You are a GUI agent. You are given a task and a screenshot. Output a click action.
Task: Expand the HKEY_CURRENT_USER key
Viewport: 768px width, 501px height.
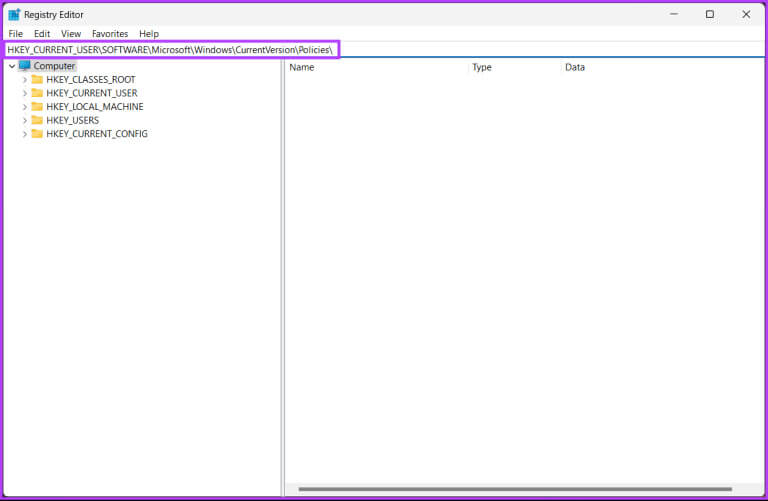pos(24,93)
